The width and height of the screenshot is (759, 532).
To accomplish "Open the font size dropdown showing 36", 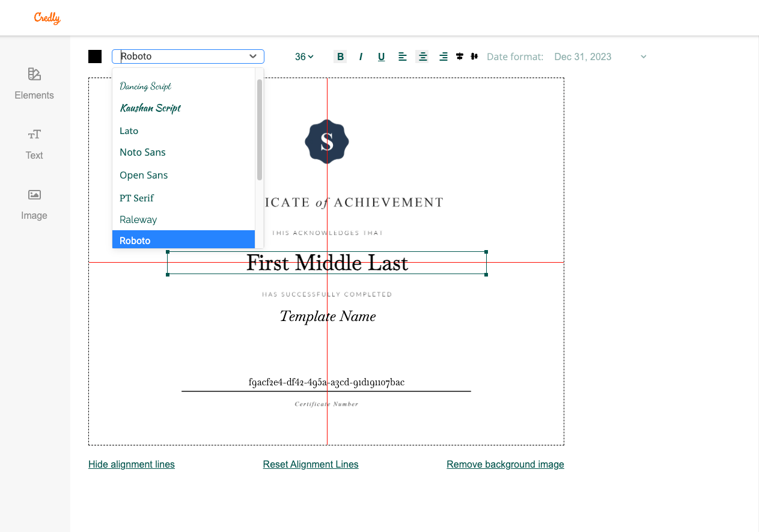I will (303, 56).
